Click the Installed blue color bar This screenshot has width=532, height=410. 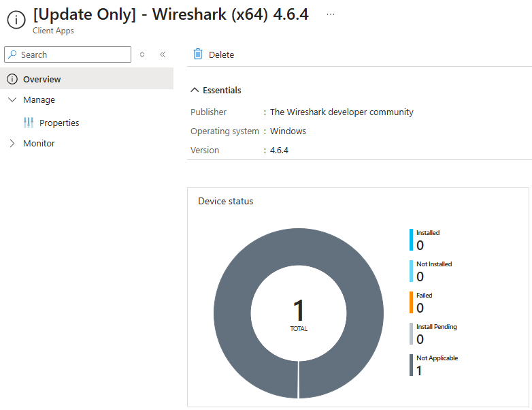click(x=411, y=240)
